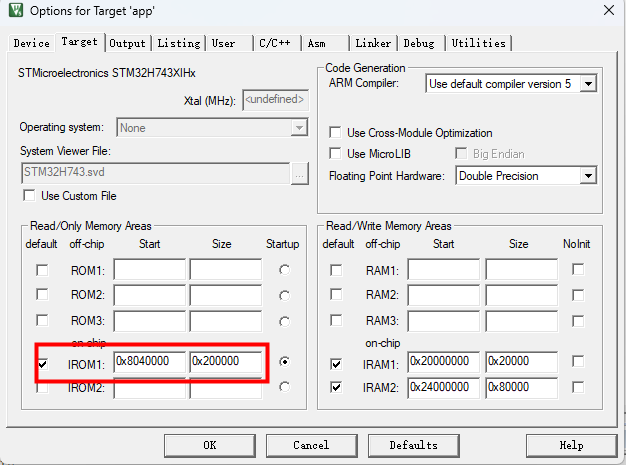This screenshot has height=465, width=626.
Task: Click the Xtal (MHz) field
Action: coord(275,100)
